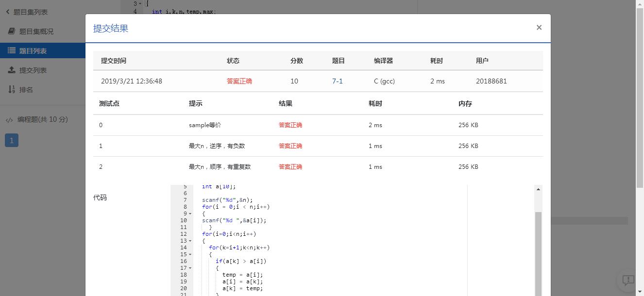The height and width of the screenshot is (296, 644).
Task: Collapse code fold arrow at line 17
Action: point(190,268)
